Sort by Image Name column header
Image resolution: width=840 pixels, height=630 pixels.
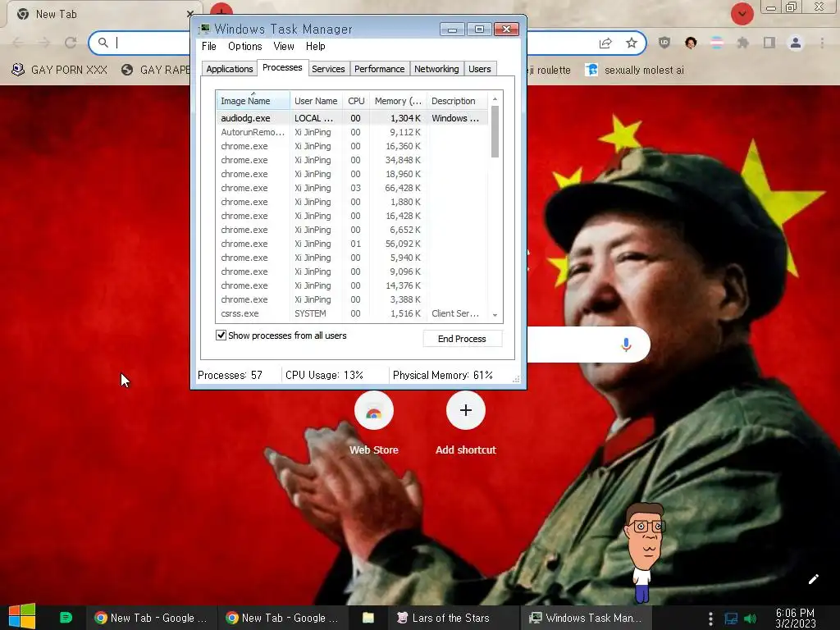tap(253, 101)
